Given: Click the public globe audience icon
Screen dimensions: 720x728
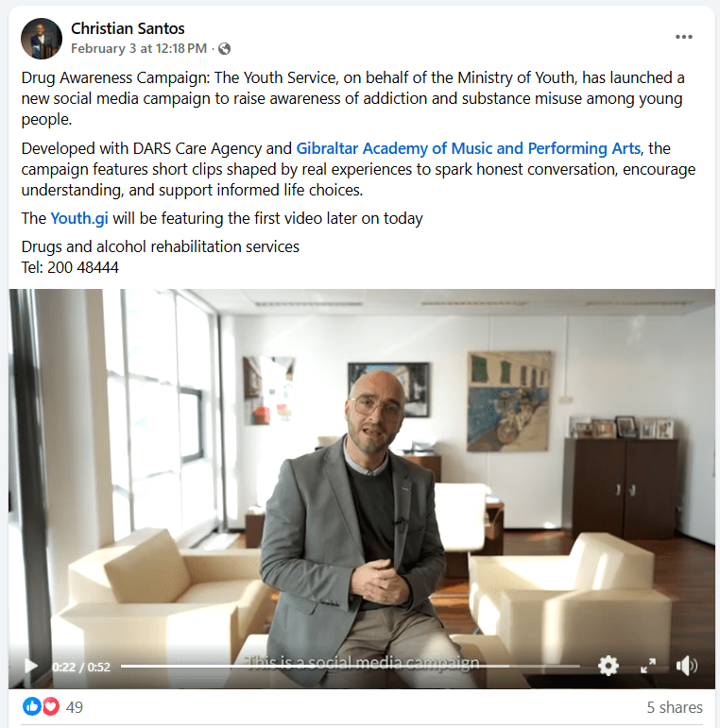Looking at the screenshot, I should pyautogui.click(x=224, y=49).
